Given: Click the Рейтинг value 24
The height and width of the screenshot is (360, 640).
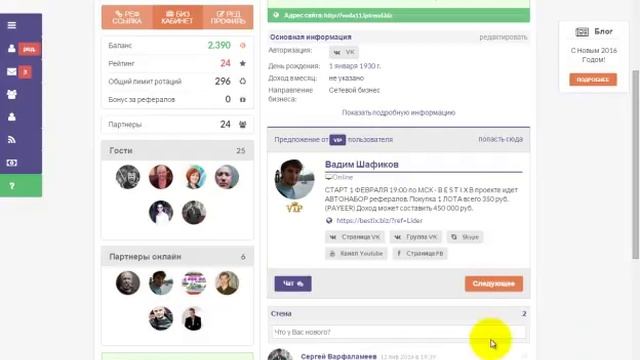Looking at the screenshot, I should pos(225,63).
